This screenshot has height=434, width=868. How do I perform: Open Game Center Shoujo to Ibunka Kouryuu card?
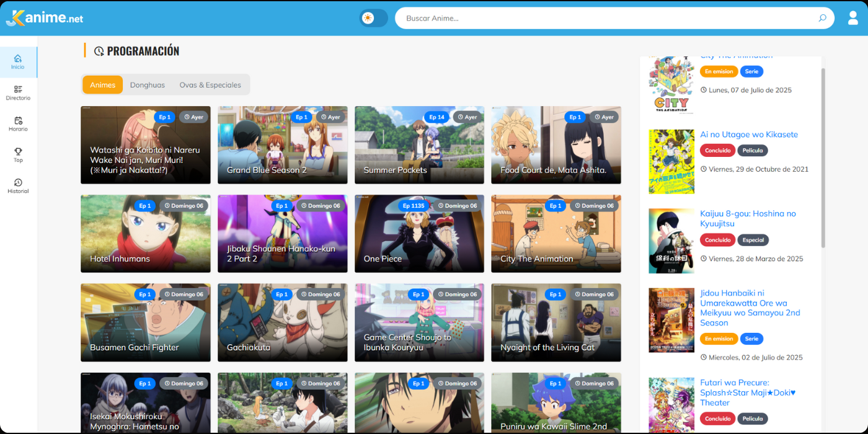coord(419,322)
